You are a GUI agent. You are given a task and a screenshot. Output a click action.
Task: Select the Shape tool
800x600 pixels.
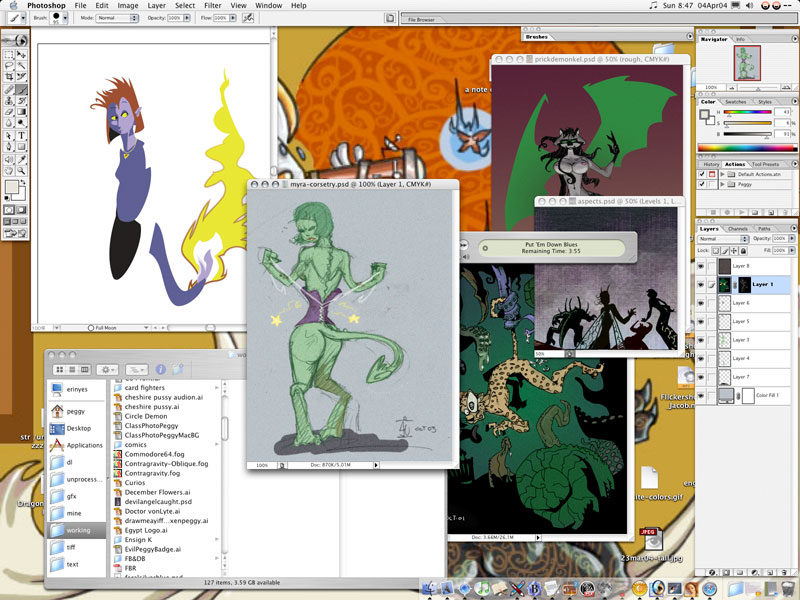[21, 147]
